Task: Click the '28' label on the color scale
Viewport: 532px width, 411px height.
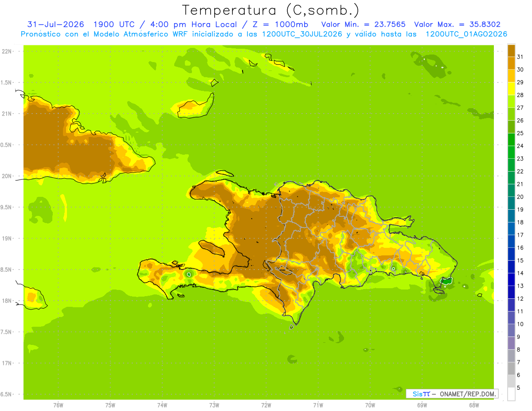Action: point(520,95)
